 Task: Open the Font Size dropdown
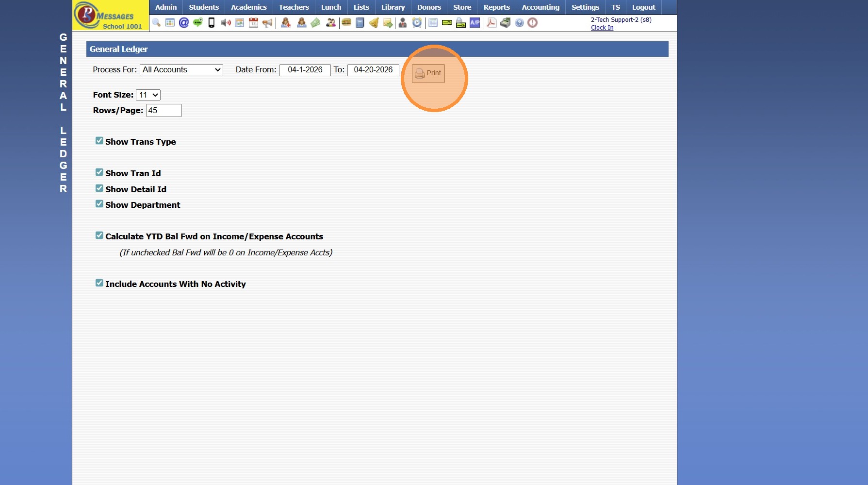148,95
